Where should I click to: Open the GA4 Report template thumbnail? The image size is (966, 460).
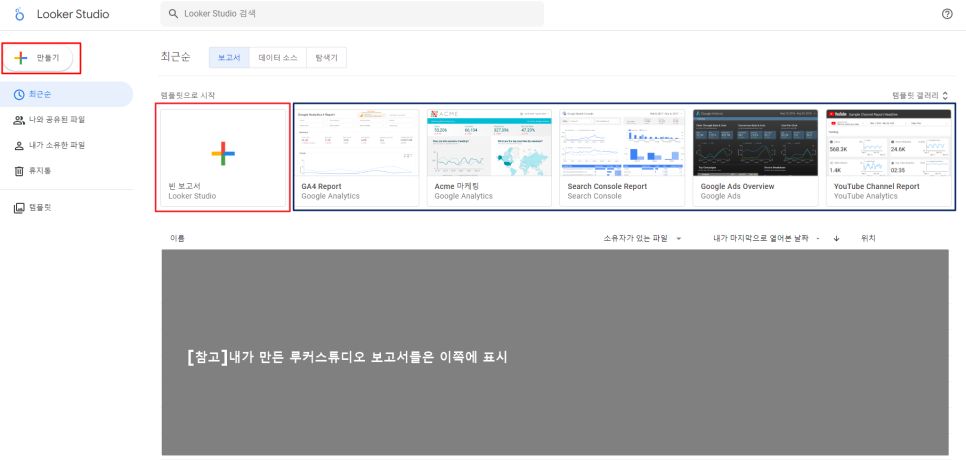(356, 143)
